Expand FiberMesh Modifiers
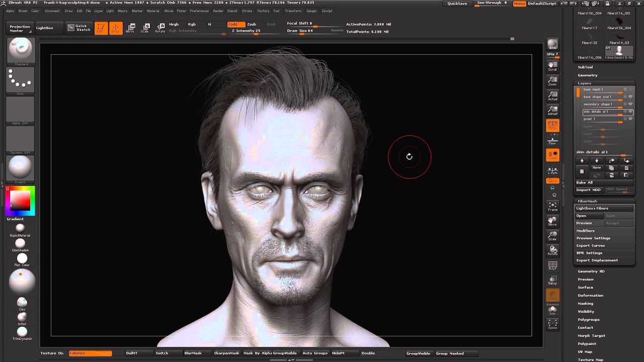This screenshot has width=644, height=362. point(586,231)
